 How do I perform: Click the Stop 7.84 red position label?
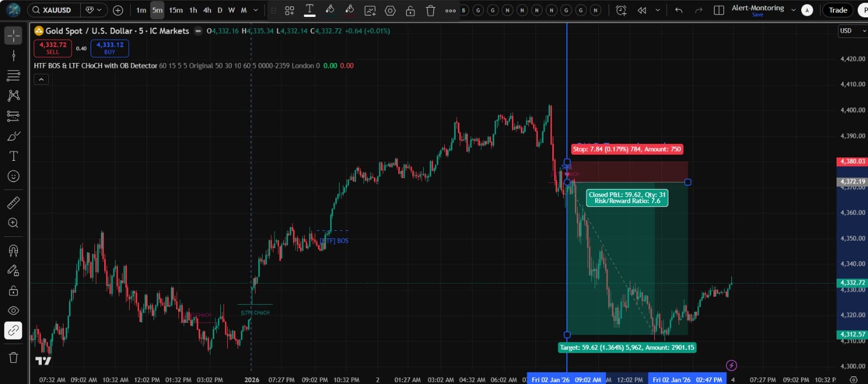627,149
